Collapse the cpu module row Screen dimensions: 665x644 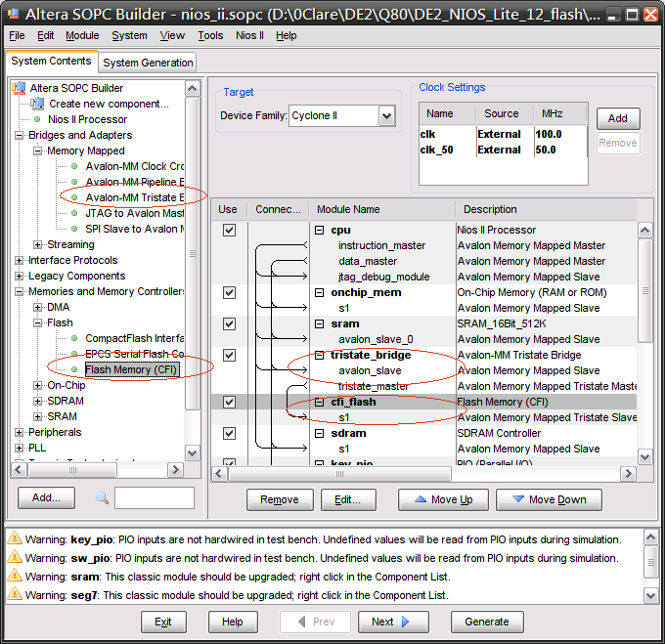point(320,230)
